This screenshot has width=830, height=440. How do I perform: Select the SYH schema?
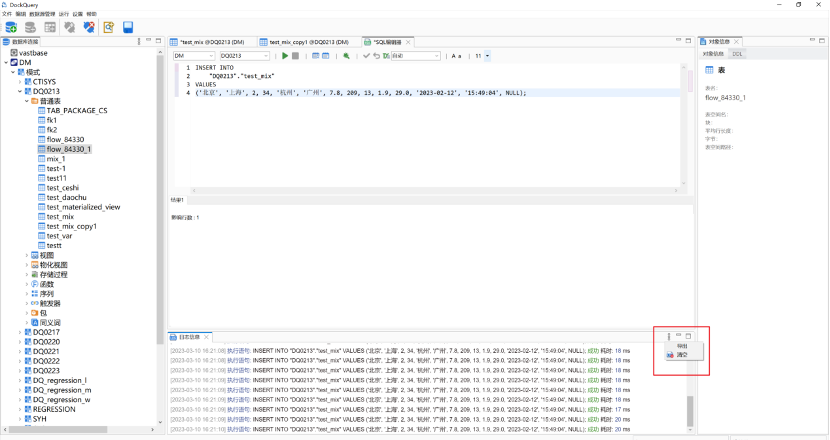click(40, 419)
